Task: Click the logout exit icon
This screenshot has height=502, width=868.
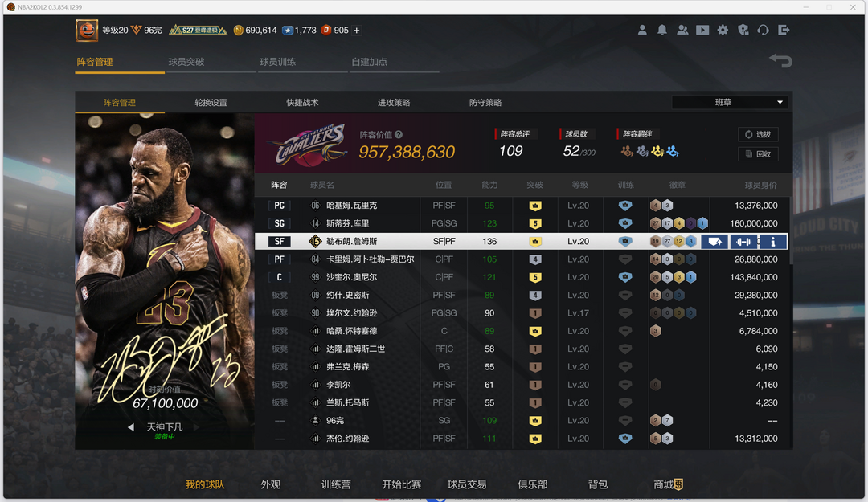Action: (x=784, y=30)
